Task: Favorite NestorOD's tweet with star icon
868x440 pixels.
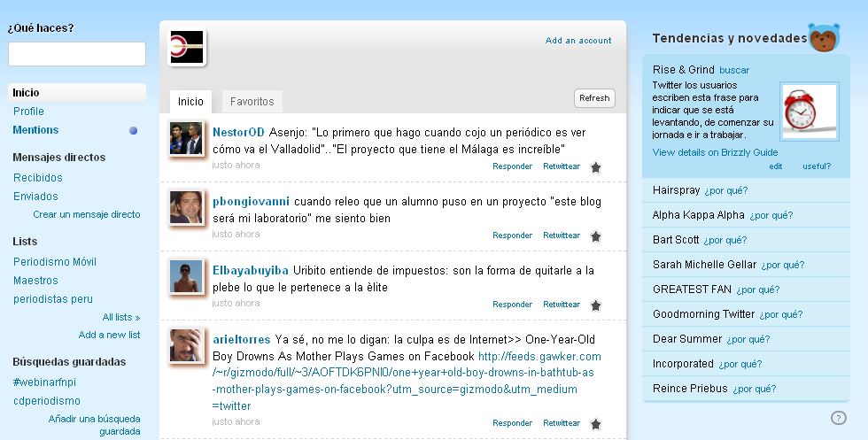Action: point(596,166)
